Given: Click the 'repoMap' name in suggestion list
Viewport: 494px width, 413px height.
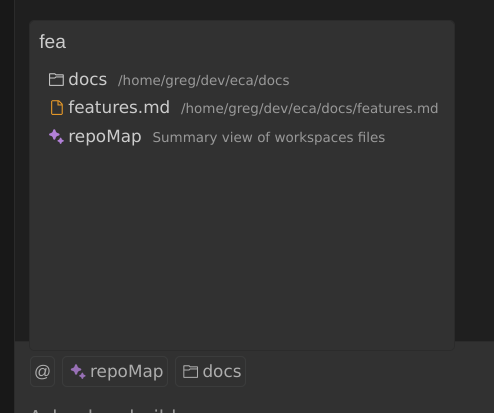Looking at the screenshot, I should pyautogui.click(x=105, y=137).
